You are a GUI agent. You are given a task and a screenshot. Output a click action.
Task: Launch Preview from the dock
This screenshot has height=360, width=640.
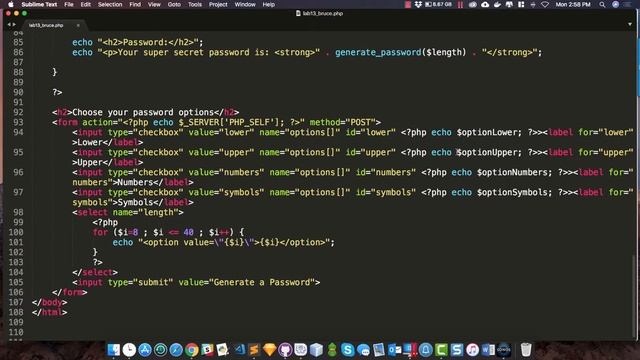point(378,350)
